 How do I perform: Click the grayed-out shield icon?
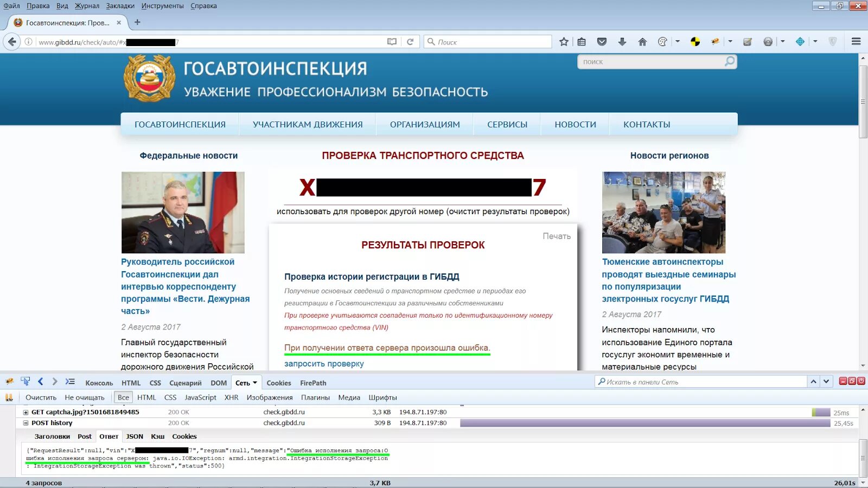click(833, 42)
